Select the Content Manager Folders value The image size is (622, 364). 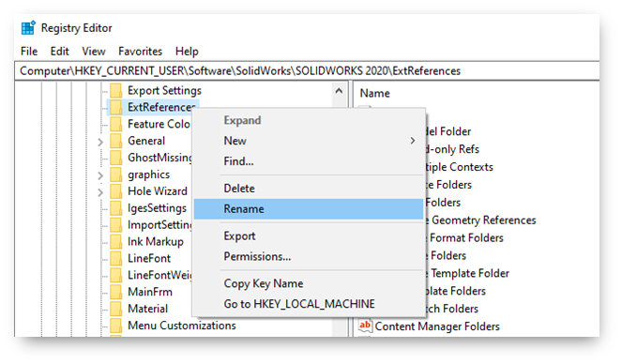tap(437, 326)
